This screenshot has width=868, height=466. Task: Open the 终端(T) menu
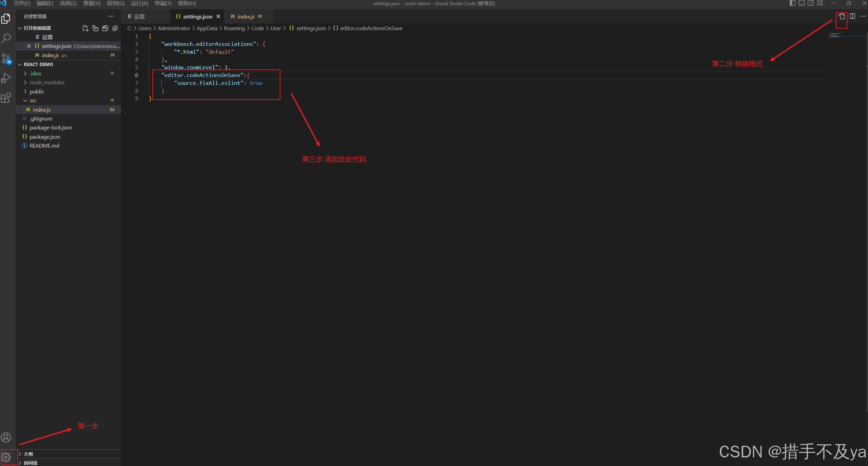[x=163, y=3]
